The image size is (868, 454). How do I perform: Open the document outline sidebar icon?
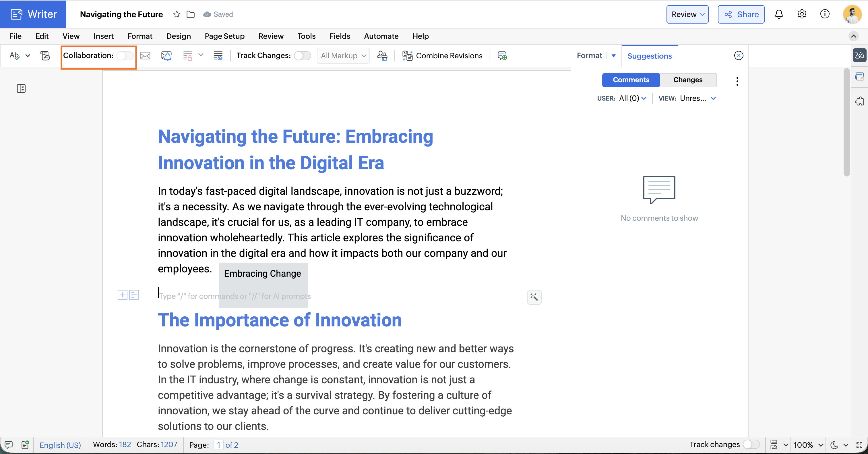click(x=21, y=89)
